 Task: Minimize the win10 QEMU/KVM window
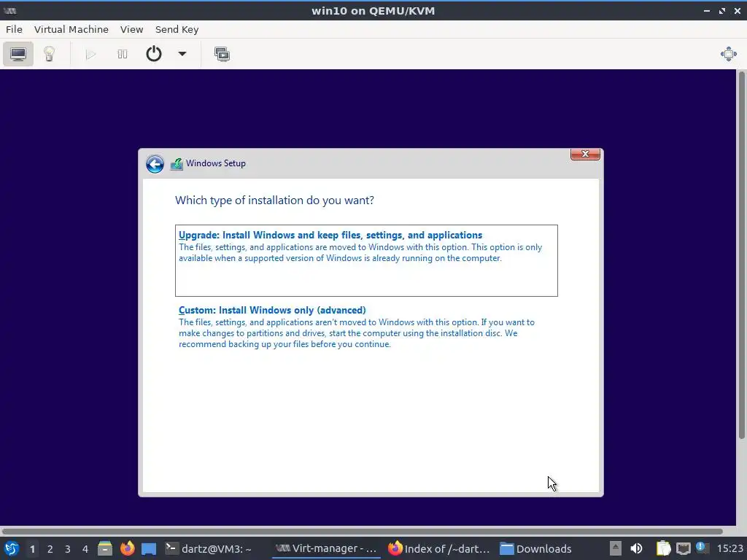click(x=706, y=10)
